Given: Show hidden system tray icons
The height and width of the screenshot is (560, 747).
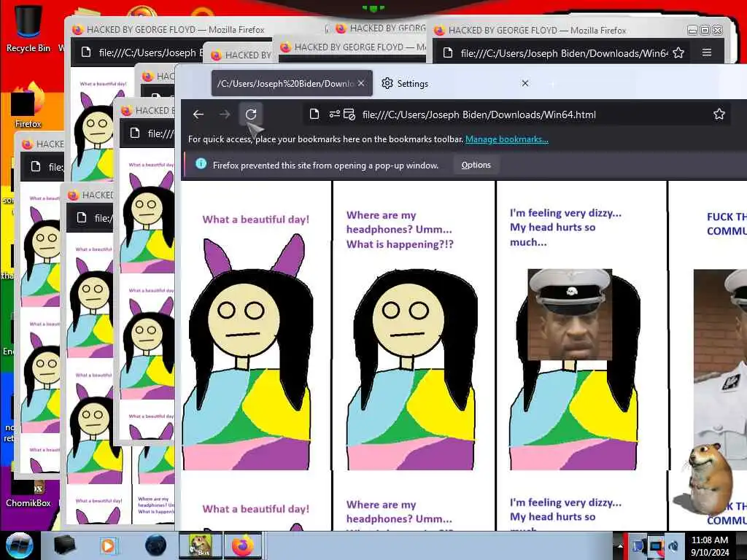Looking at the screenshot, I should (620, 545).
